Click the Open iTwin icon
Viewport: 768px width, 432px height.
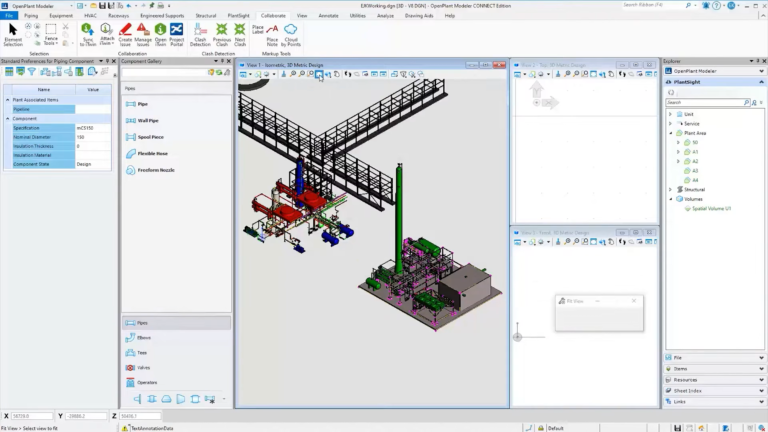coord(160,34)
